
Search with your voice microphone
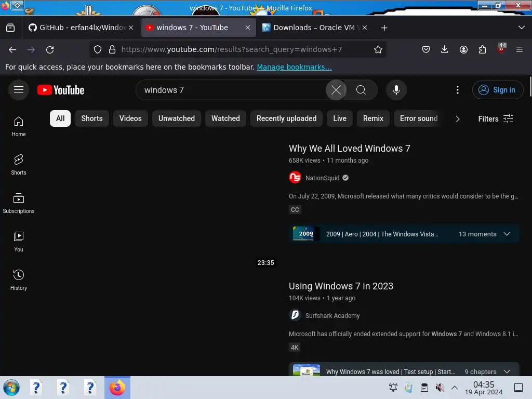pos(396,90)
